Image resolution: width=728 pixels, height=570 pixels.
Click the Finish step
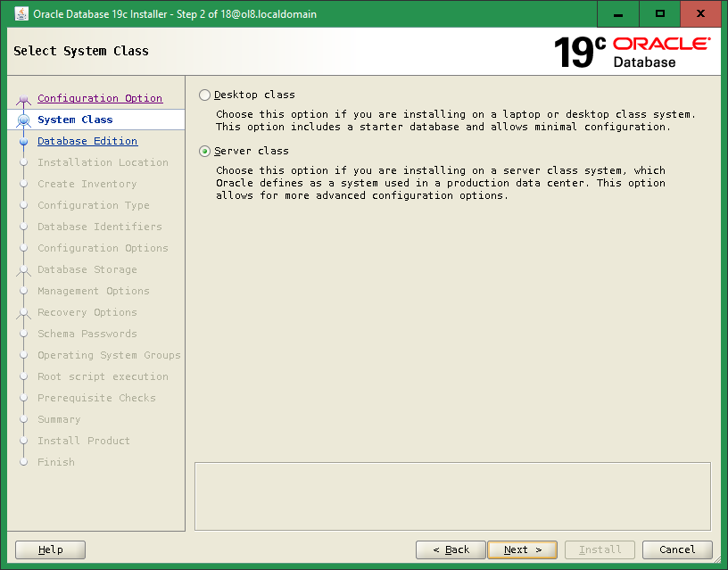pos(56,461)
